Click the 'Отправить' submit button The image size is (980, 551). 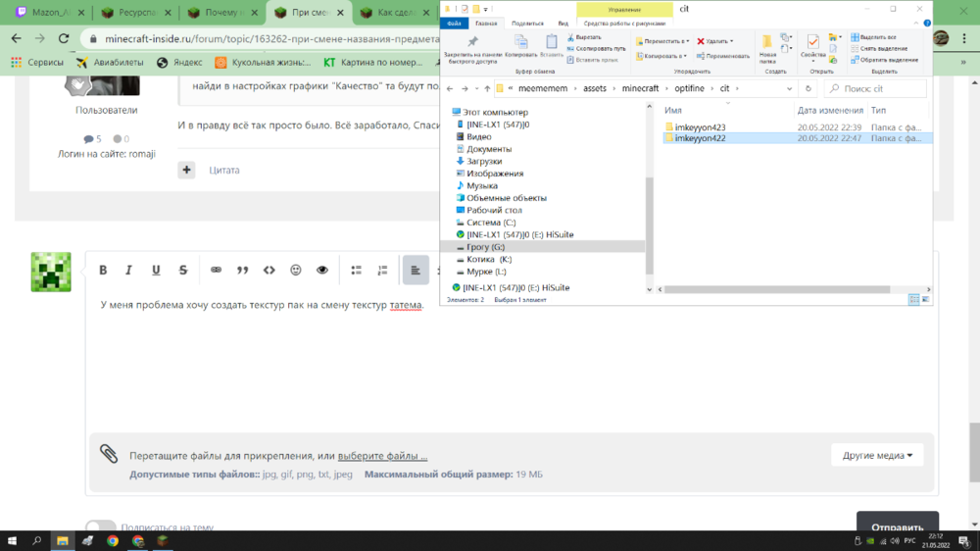[x=897, y=525]
